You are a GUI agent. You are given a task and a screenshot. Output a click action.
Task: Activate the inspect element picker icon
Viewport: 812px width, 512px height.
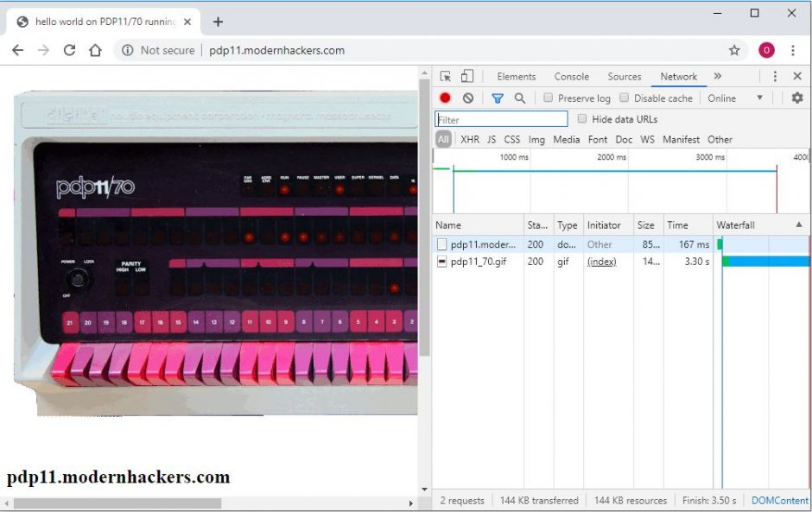[x=446, y=77]
